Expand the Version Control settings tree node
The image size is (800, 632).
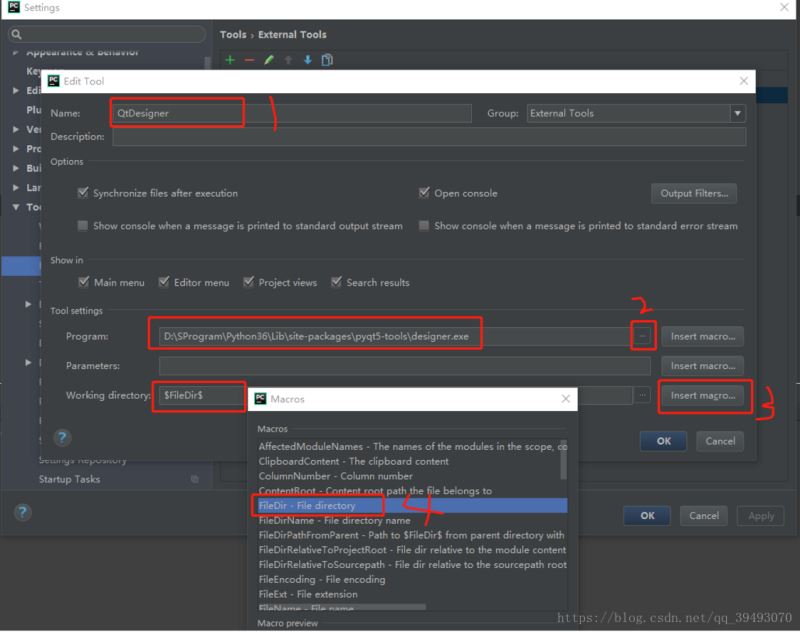[16, 130]
